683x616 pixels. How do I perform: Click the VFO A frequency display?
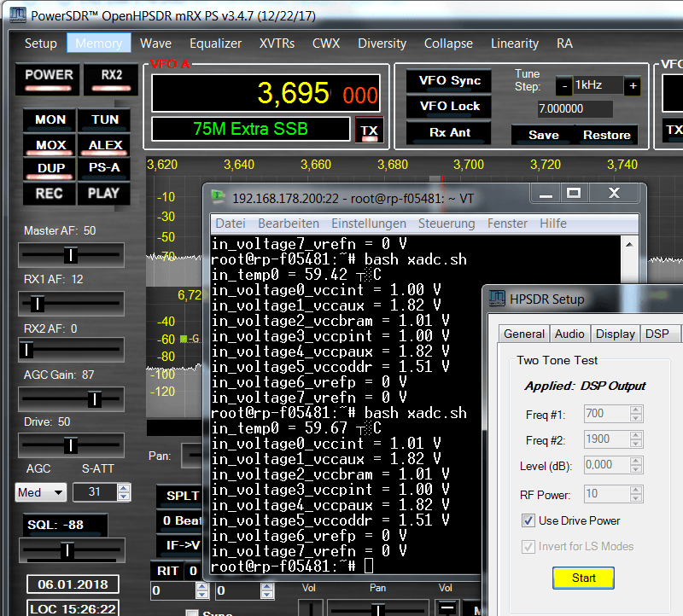(x=266, y=93)
